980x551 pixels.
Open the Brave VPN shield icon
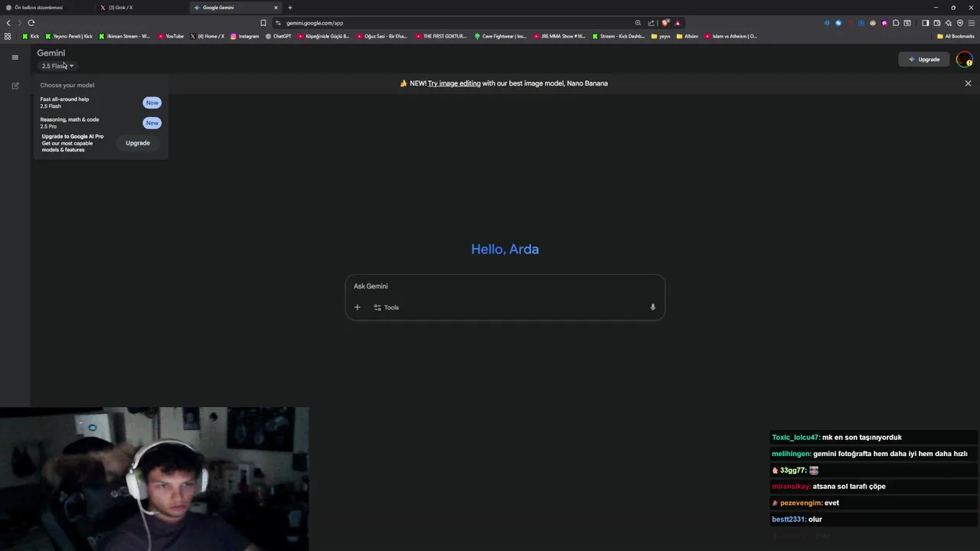tap(959, 23)
